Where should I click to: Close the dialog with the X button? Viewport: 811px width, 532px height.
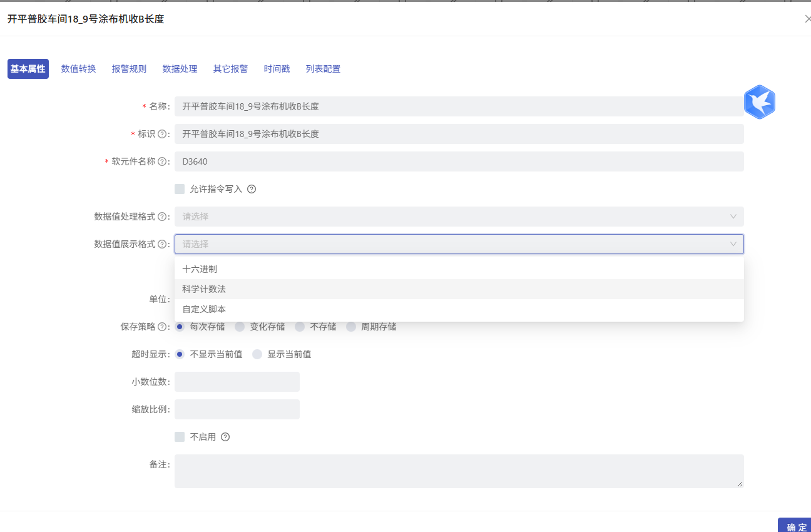pos(807,19)
